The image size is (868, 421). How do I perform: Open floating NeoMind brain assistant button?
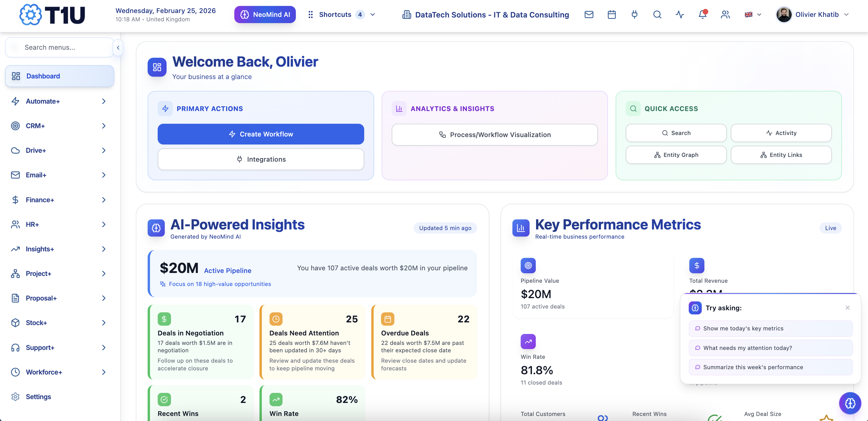849,403
